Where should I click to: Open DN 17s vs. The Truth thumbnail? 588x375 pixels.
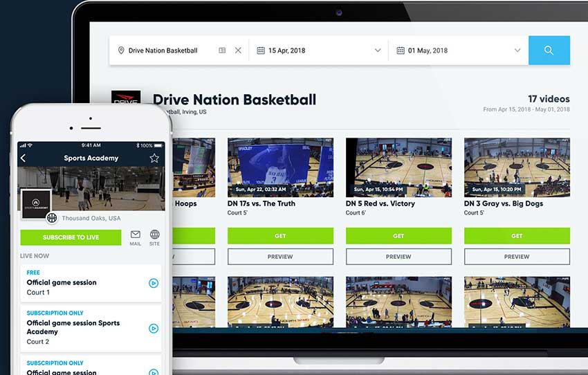pos(280,167)
